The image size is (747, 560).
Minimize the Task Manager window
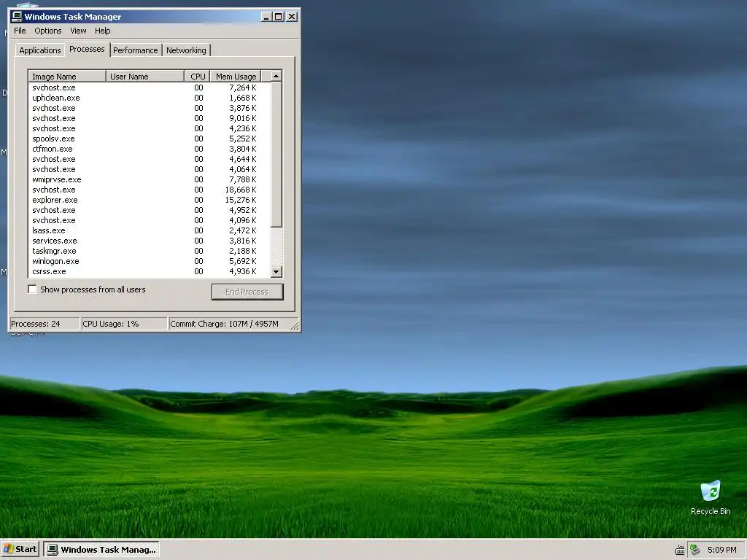pos(266,17)
